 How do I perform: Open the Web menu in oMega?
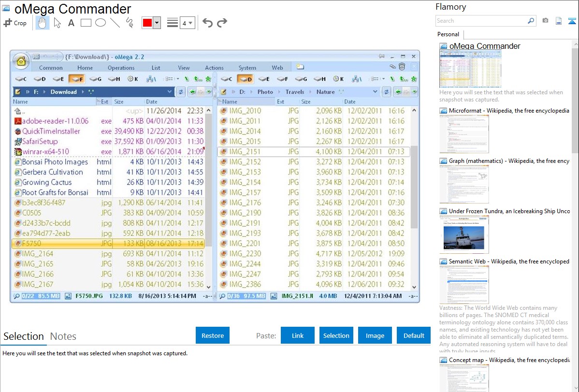[277, 68]
